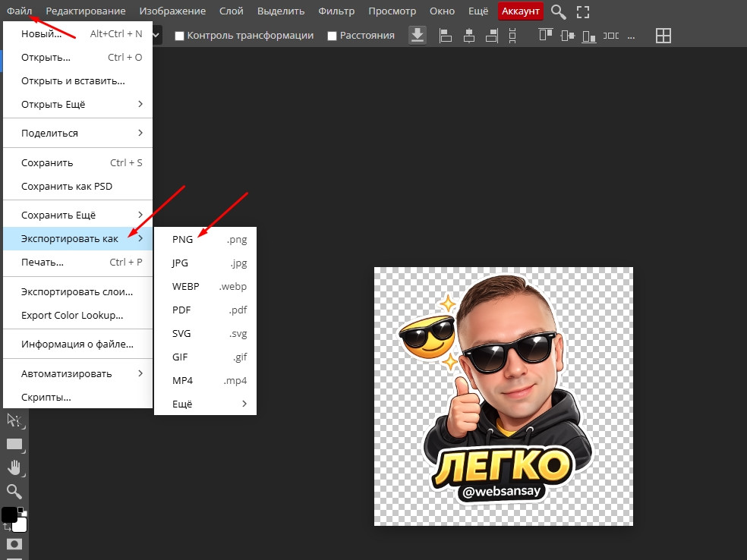Export as PDF format
Image resolution: width=747 pixels, height=560 pixels.
[x=205, y=310]
